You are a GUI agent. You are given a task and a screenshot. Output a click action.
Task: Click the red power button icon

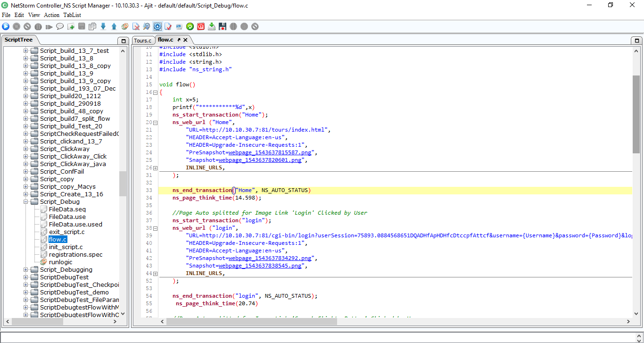(201, 26)
